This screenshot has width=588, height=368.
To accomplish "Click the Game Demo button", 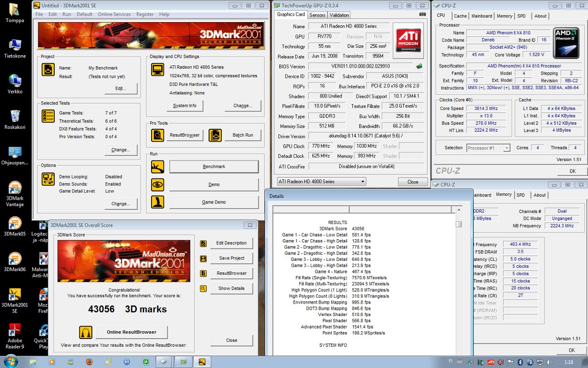I will (x=214, y=202).
